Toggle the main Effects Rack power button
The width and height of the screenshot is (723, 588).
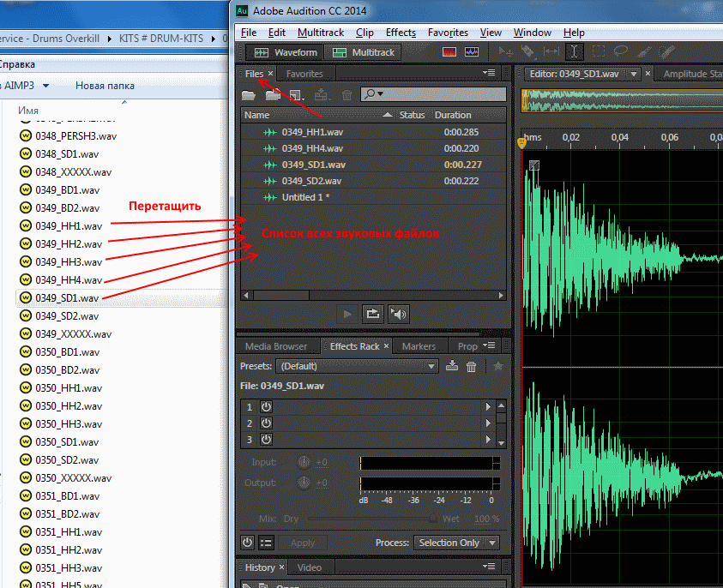pyautogui.click(x=247, y=543)
